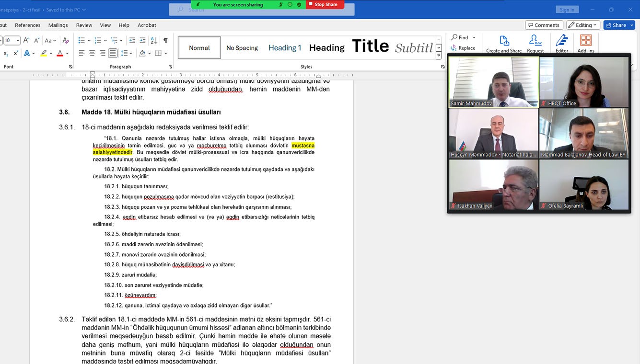The image size is (640, 364).
Task: Apply the Normal style
Action: click(x=199, y=48)
